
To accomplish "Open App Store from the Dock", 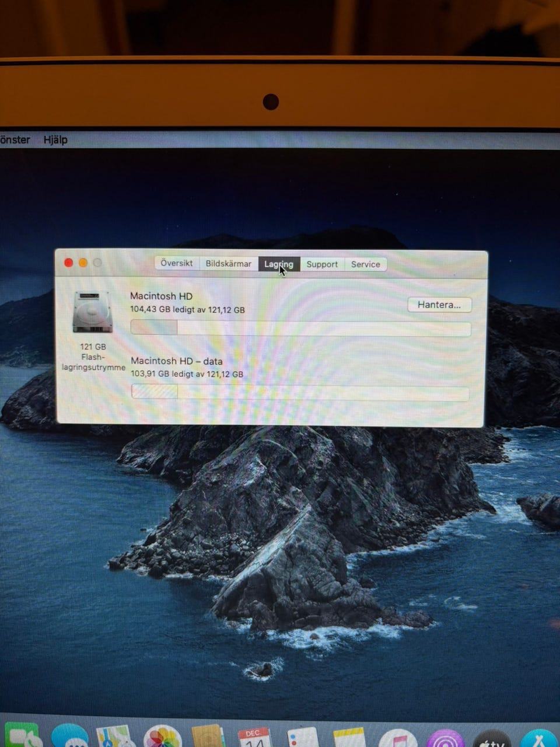I will tap(539, 738).
